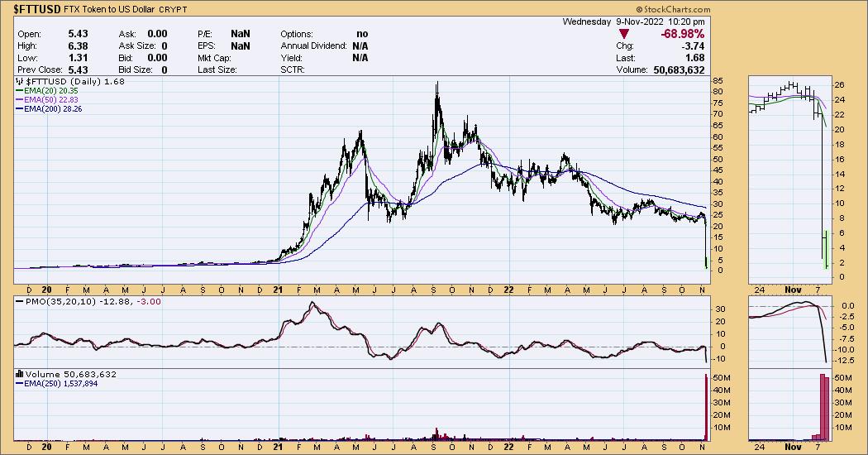Click the CRYPT exchange label

[173, 9]
